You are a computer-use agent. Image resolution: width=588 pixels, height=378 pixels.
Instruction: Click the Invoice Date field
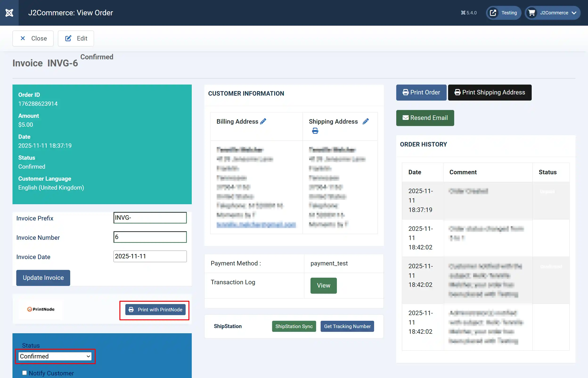[x=150, y=256]
